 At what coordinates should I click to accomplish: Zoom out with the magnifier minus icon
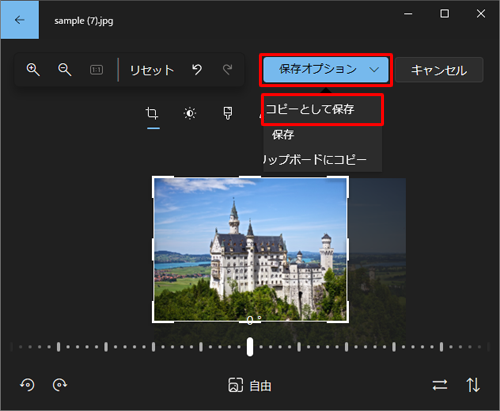pos(65,70)
